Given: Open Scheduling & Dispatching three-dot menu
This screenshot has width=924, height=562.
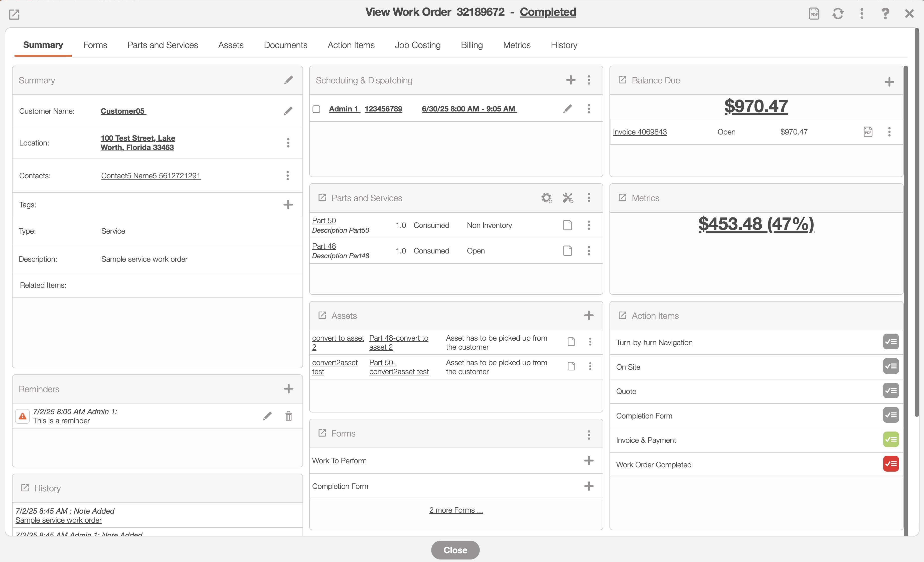Looking at the screenshot, I should click(589, 80).
